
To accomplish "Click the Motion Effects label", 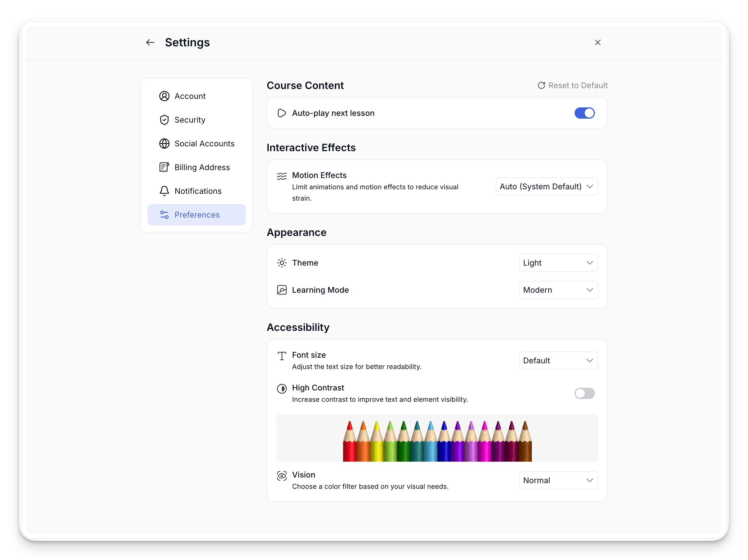I will (319, 175).
